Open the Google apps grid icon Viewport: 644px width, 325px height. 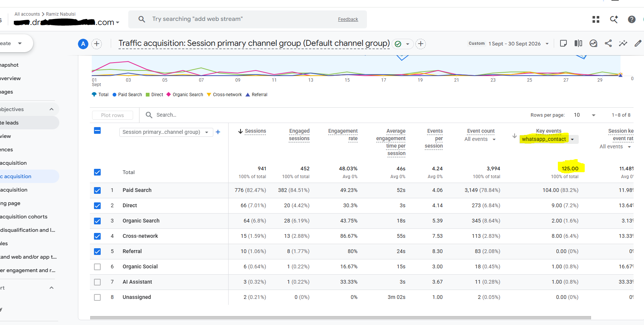(x=596, y=19)
